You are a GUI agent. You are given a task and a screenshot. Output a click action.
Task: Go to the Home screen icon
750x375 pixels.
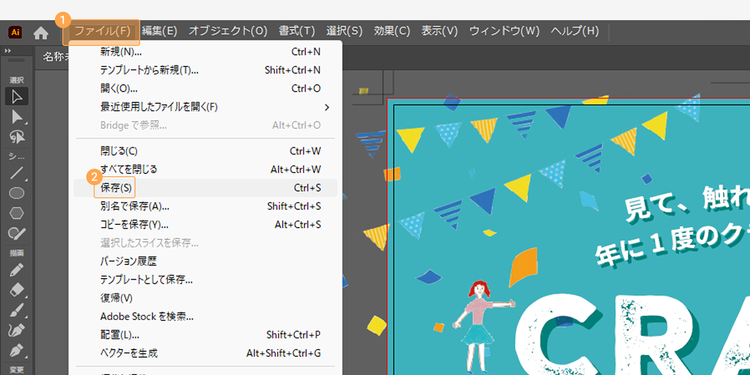pyautogui.click(x=41, y=33)
